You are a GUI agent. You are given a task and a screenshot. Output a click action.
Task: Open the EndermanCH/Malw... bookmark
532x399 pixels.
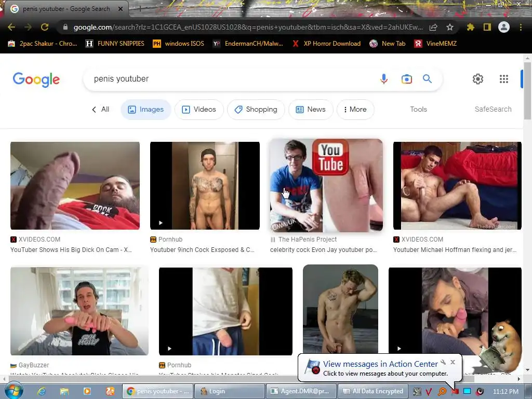tap(248, 44)
